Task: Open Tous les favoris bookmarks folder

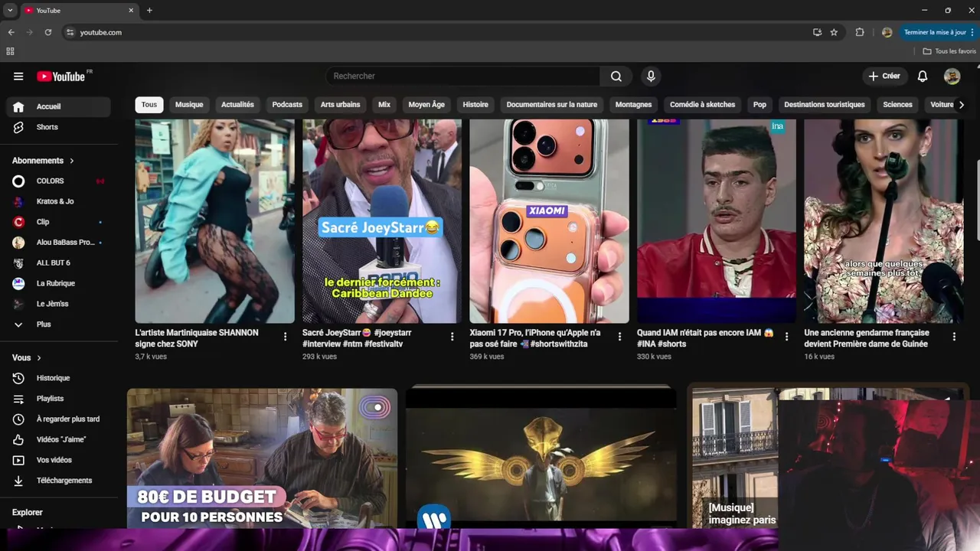Action: pos(949,51)
